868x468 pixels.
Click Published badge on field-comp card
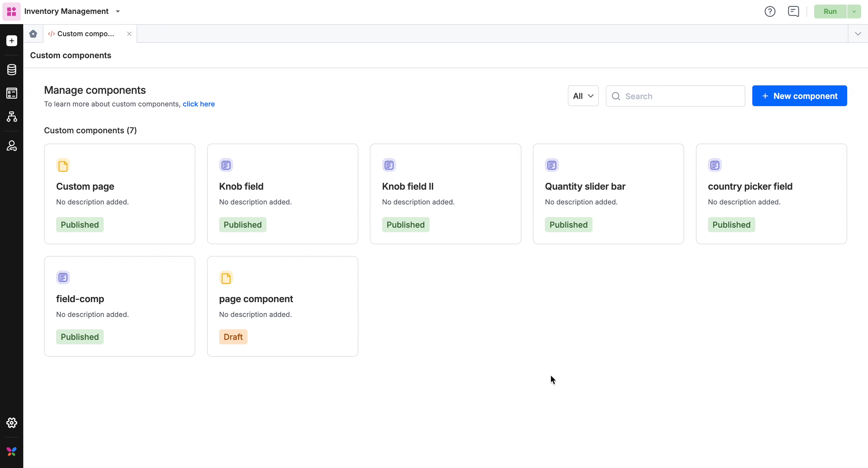[80, 337]
